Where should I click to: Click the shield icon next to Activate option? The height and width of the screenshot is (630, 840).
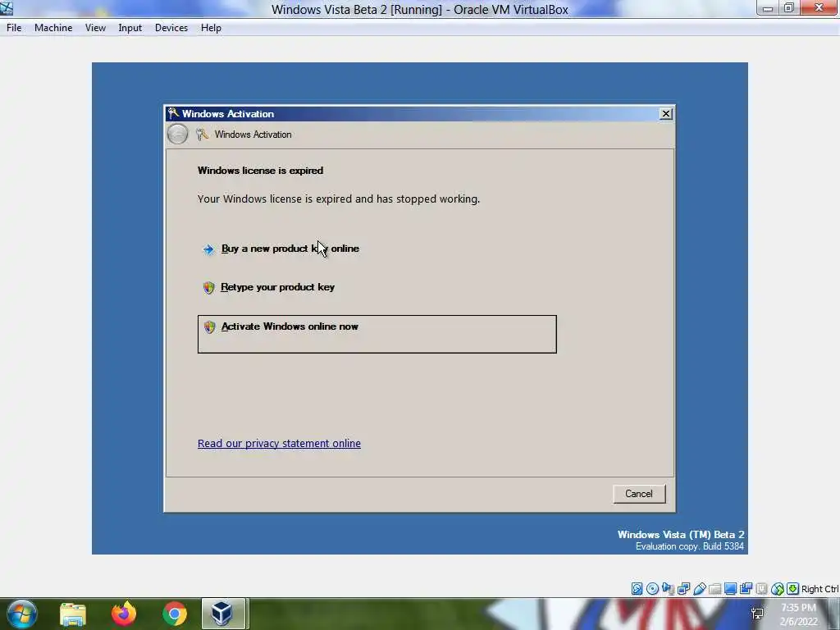209,326
